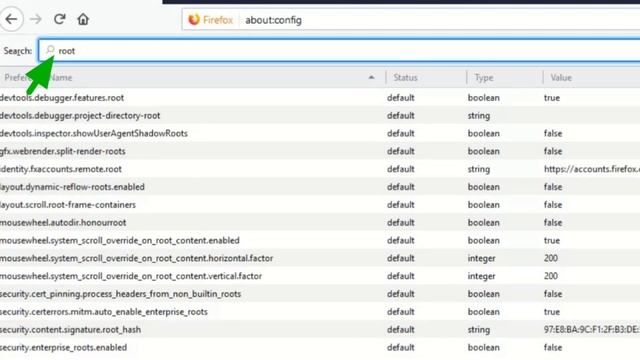
Task: Click the 97:E8:BA:9C hash value cell
Action: click(x=591, y=329)
